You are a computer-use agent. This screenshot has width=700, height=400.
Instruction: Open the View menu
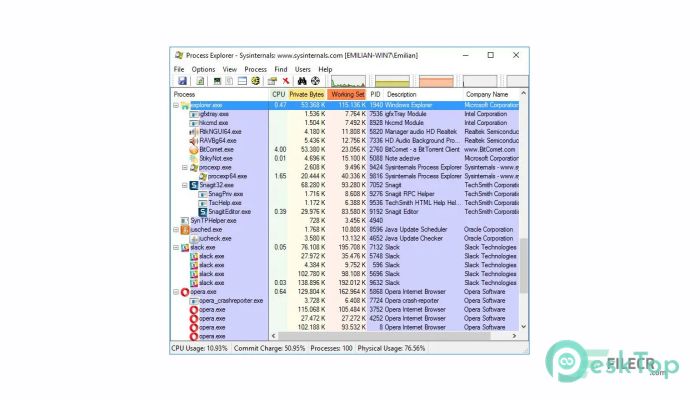click(229, 69)
